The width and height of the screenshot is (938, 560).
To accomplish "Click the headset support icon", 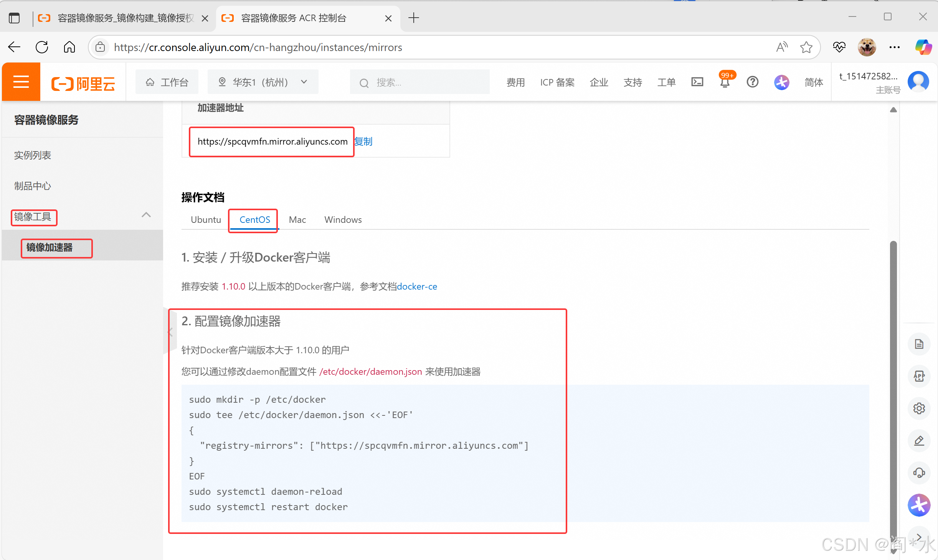I will point(919,473).
